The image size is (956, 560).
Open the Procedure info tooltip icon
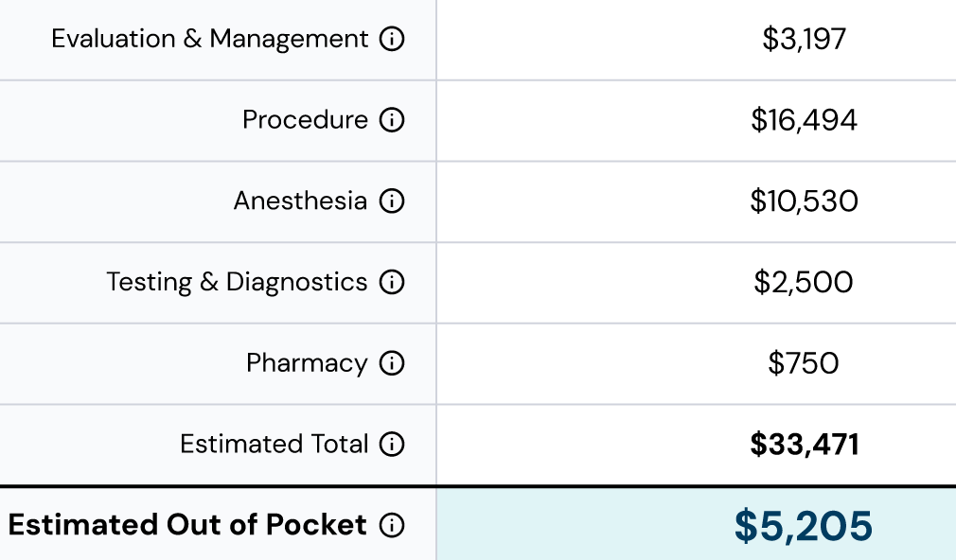[392, 120]
